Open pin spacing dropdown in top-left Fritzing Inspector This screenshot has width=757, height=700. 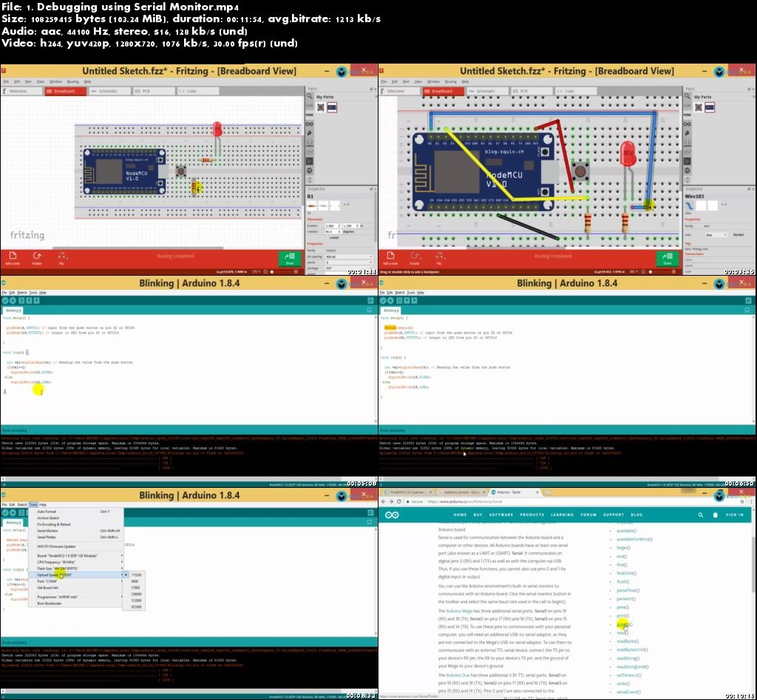pos(348,256)
